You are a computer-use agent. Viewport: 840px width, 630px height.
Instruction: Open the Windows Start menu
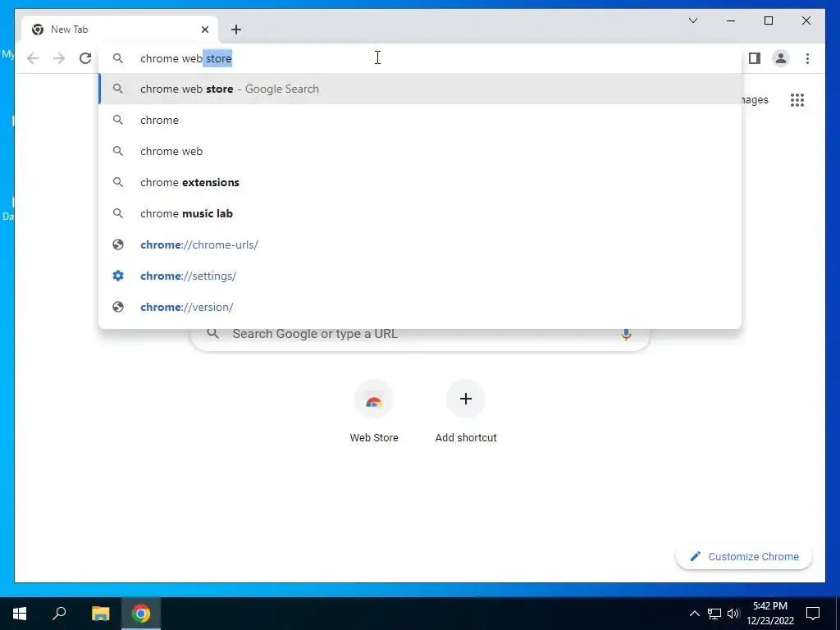(x=20, y=614)
